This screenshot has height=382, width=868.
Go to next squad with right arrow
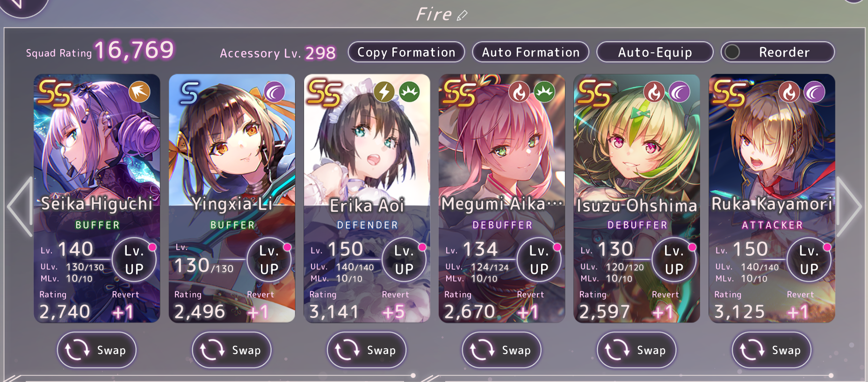tap(848, 206)
